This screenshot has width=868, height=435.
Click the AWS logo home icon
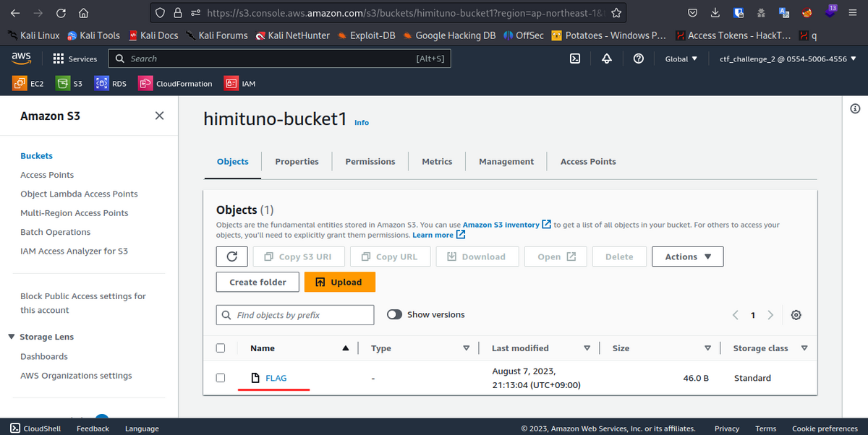21,59
